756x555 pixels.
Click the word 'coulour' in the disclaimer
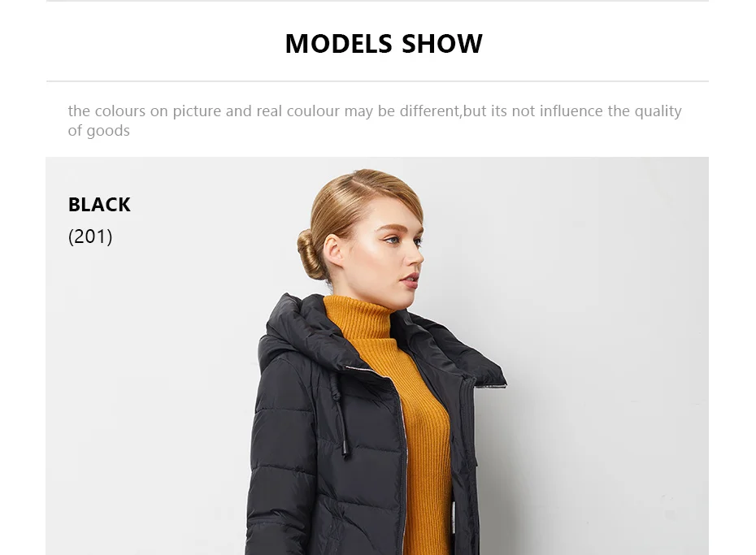click(313, 111)
